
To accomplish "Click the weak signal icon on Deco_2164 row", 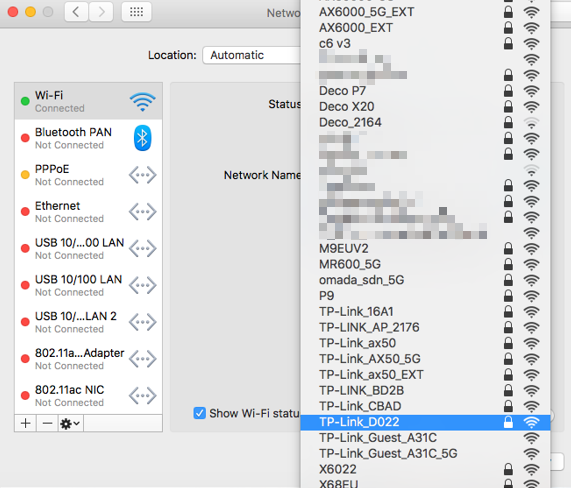I will click(531, 123).
